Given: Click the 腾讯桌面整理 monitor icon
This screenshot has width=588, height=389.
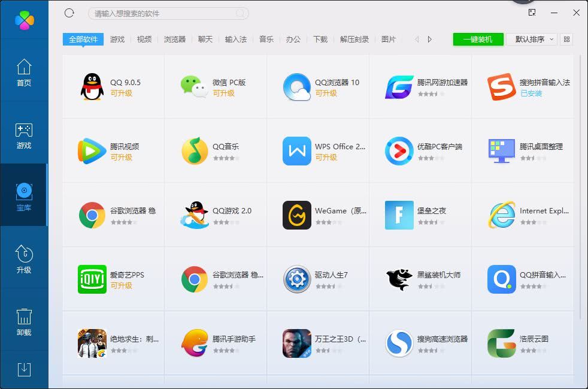Looking at the screenshot, I should 501,151.
